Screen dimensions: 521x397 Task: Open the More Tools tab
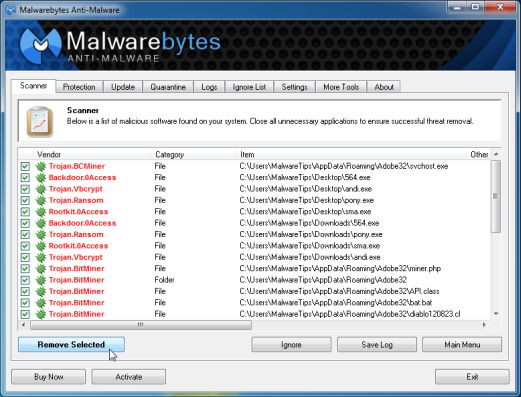click(341, 87)
